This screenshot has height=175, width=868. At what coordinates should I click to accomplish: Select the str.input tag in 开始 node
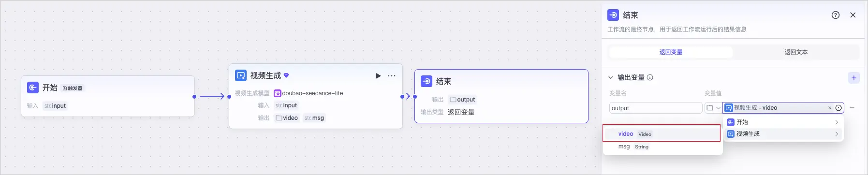(x=55, y=106)
